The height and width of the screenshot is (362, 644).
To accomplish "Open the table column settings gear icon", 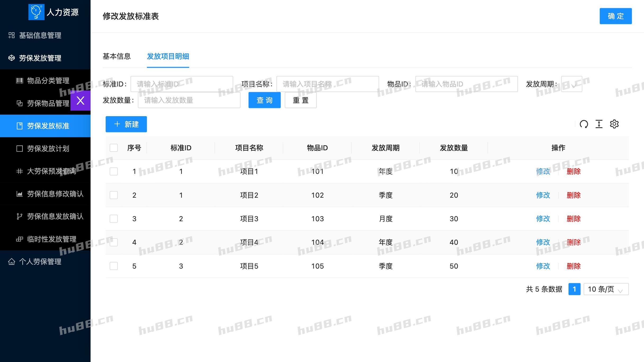I will pos(615,124).
